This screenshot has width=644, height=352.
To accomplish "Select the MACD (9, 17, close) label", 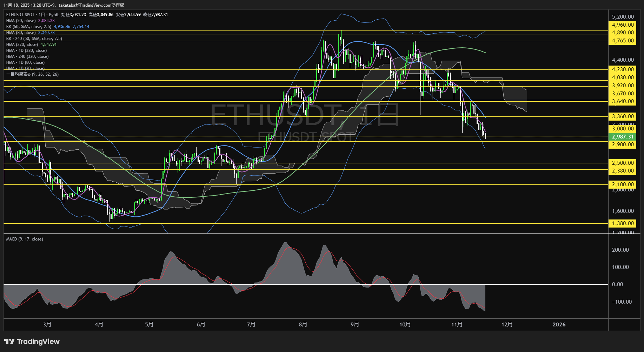I will coord(25,239).
